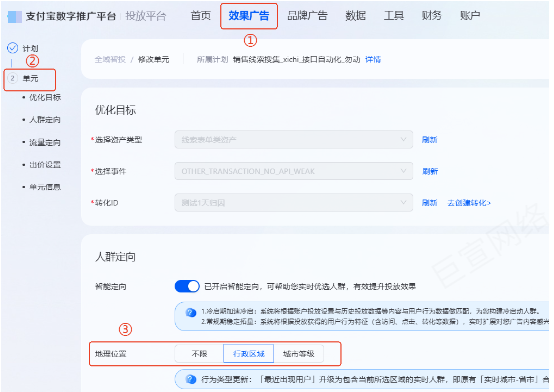Viewport: 554px width, 392px height.
Task: Open the 详情 link for the plan
Action: coord(373,59)
